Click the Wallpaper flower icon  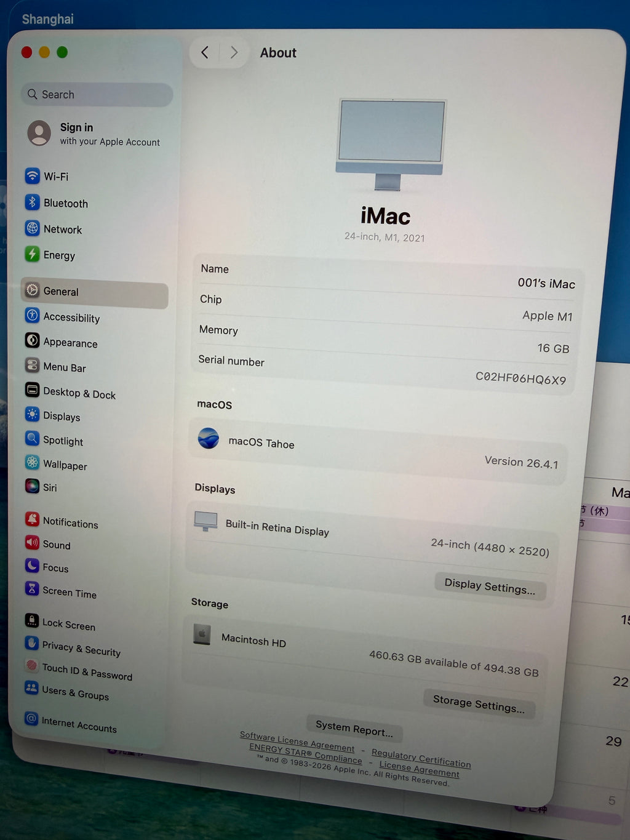point(32,463)
